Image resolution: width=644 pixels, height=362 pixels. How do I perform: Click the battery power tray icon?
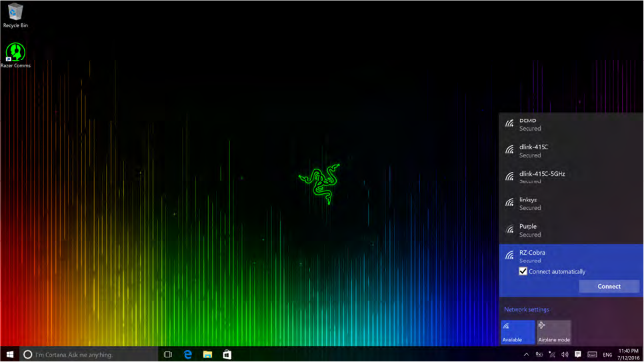[x=539, y=354]
